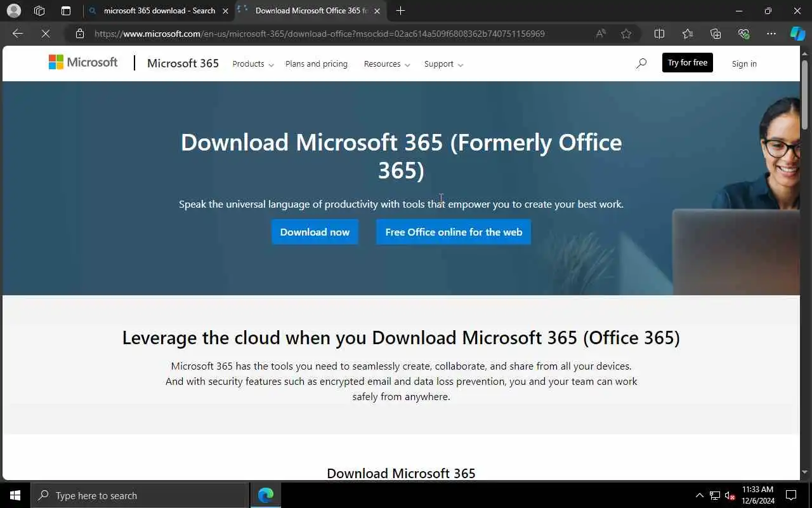Open the site search magnifier
812x508 pixels.
point(641,63)
